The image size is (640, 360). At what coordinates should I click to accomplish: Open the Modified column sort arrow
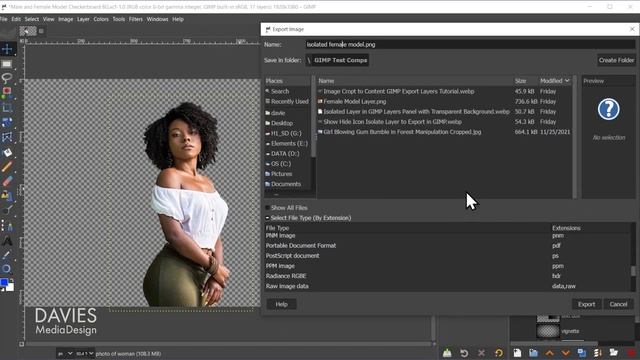[567, 81]
